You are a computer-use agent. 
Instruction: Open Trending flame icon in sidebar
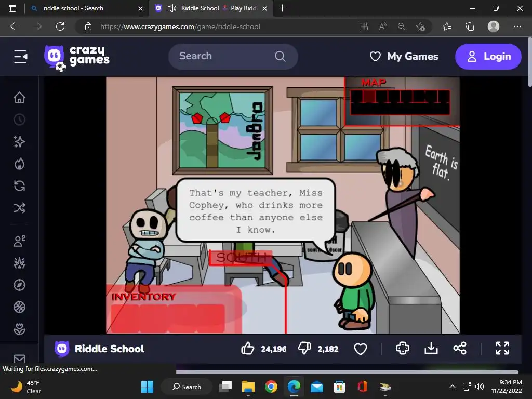[19, 164]
